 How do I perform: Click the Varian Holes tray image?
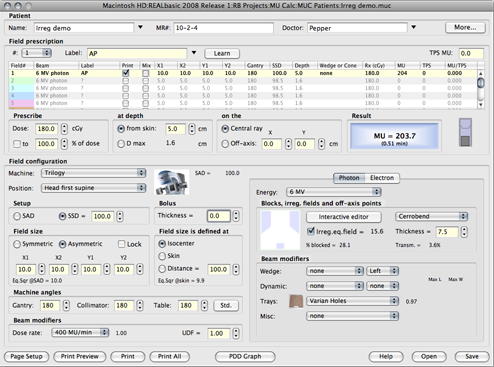coord(296,301)
